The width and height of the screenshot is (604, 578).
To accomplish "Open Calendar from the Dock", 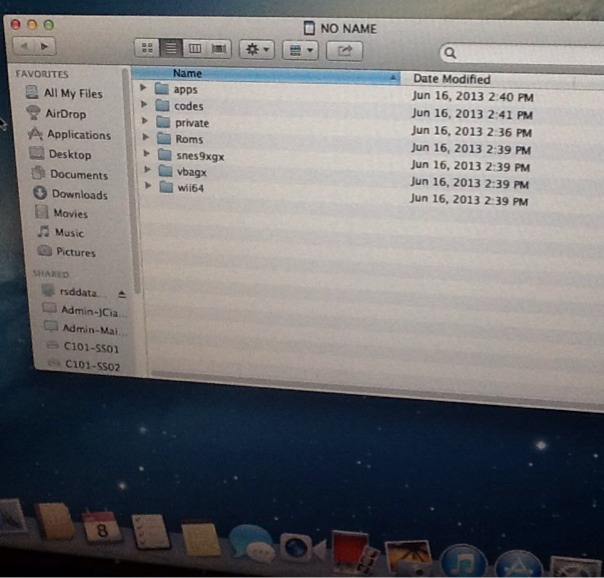I will coord(101,527).
